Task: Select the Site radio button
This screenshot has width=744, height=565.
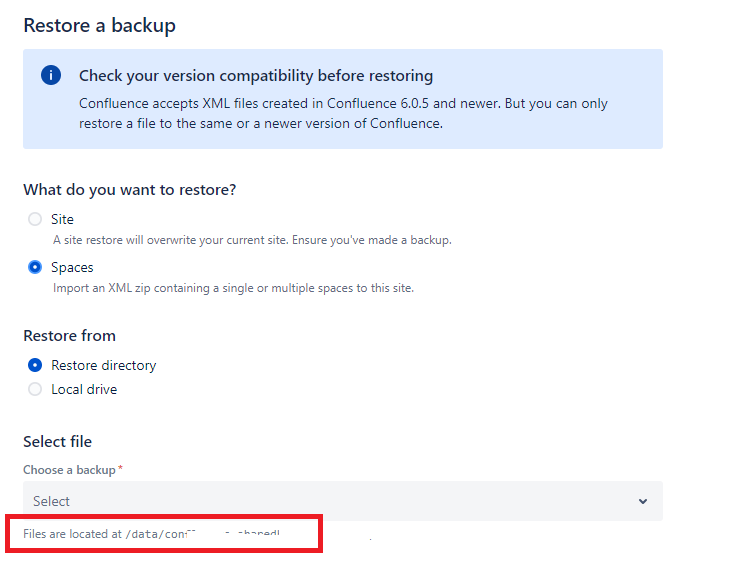Action: [35, 219]
